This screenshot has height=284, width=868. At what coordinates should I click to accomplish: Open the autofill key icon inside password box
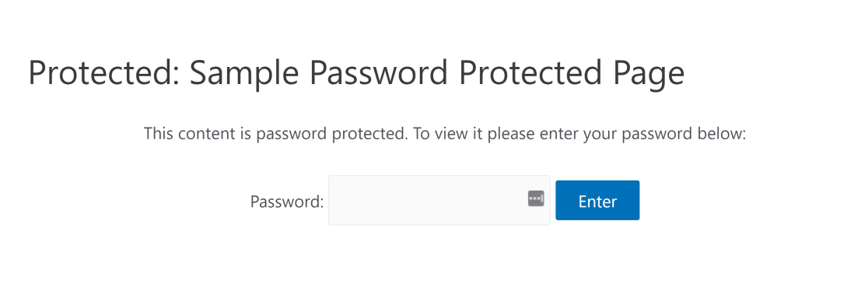(x=536, y=198)
